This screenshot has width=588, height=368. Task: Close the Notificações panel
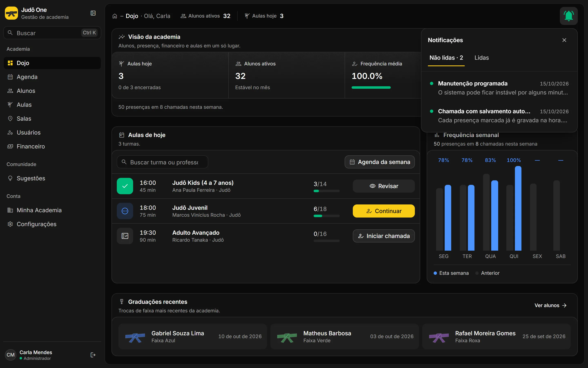pyautogui.click(x=564, y=40)
